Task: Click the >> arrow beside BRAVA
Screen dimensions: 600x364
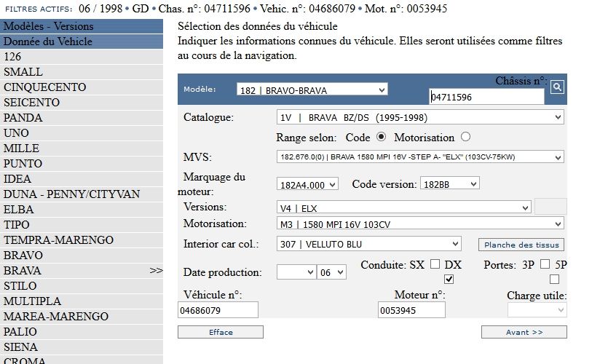Action: tap(156, 271)
